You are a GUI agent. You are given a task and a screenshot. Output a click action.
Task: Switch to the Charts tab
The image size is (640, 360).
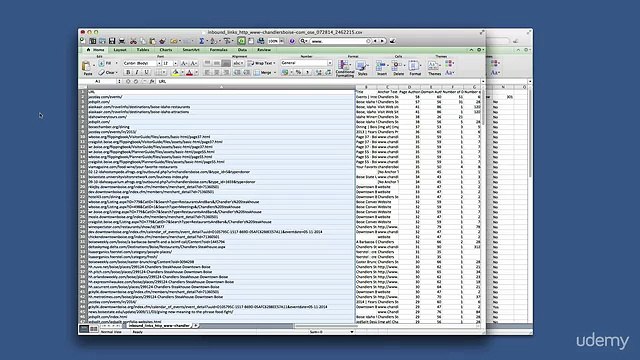(166, 50)
